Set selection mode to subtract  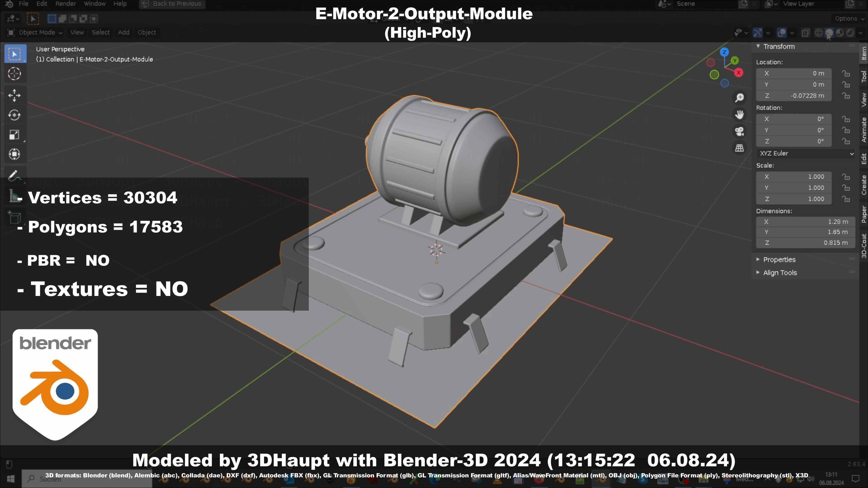[x=73, y=19]
